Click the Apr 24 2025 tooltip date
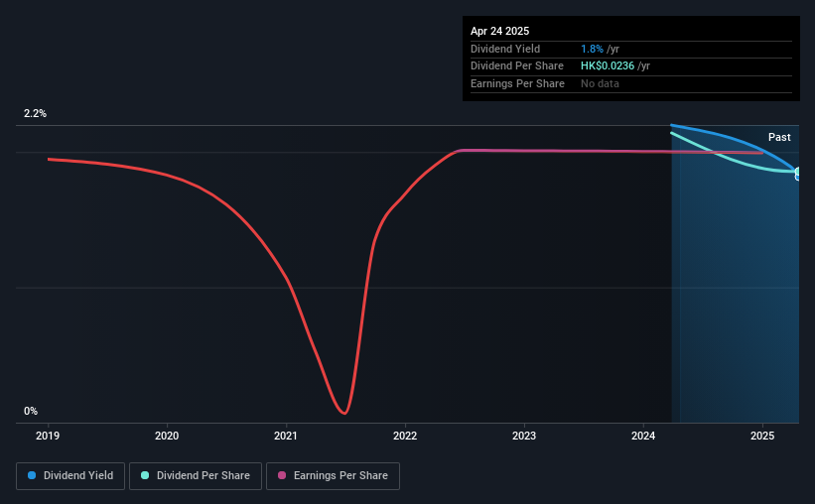 (x=499, y=31)
